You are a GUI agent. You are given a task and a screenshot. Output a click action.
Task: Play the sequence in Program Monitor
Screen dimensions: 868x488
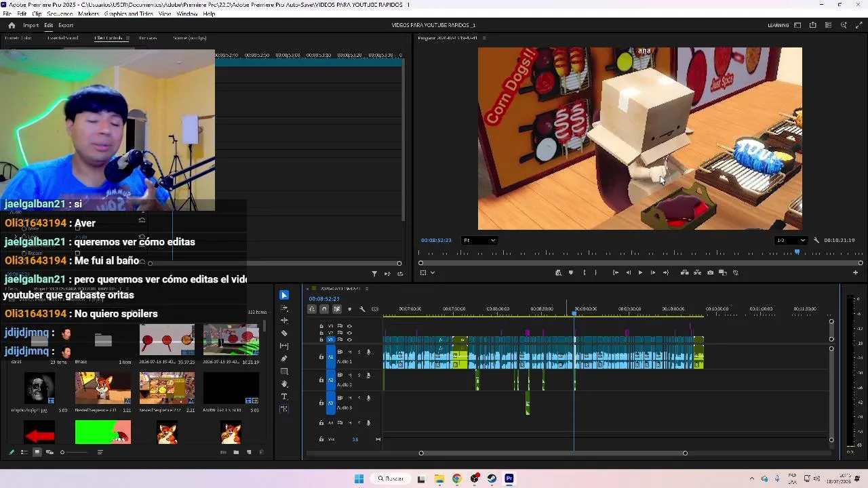640,272
